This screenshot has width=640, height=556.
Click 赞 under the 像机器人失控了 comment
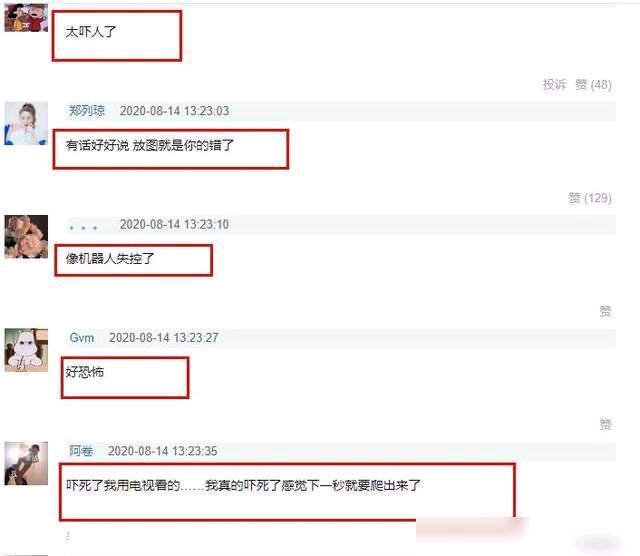click(605, 311)
